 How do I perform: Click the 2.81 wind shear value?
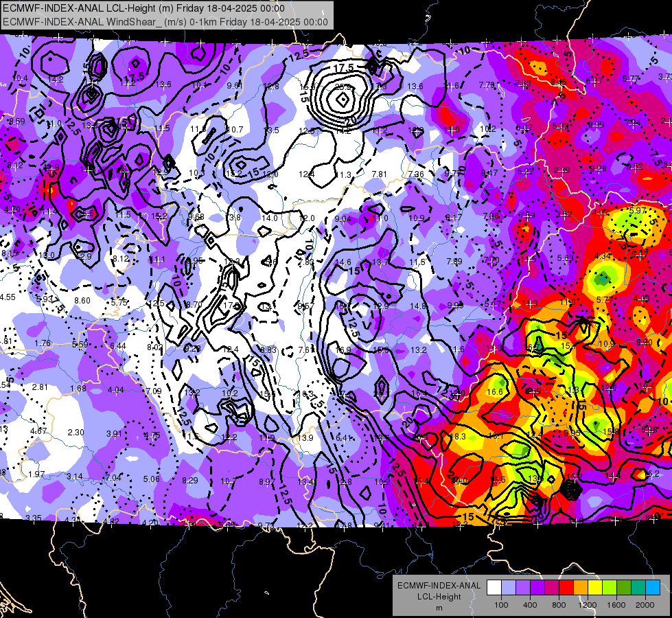40,387
